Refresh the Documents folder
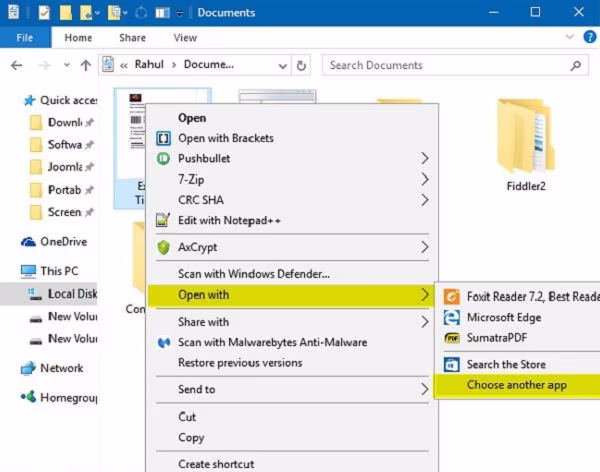This screenshot has height=472, width=600. 301,66
